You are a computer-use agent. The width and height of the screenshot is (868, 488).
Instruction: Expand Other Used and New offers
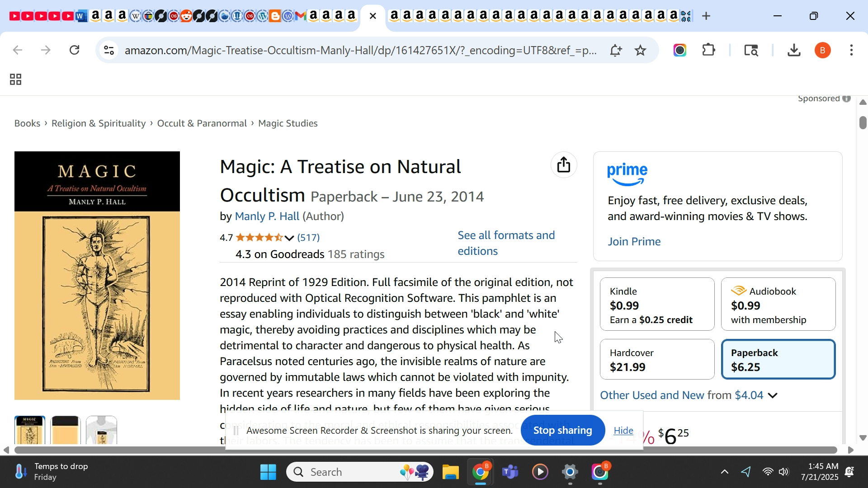point(689,396)
